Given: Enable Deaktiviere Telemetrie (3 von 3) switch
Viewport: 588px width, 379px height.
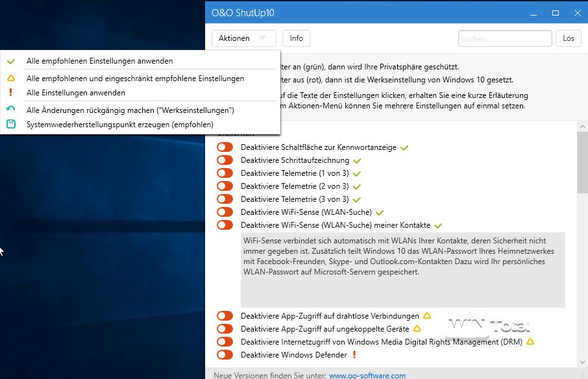Looking at the screenshot, I should (x=225, y=199).
